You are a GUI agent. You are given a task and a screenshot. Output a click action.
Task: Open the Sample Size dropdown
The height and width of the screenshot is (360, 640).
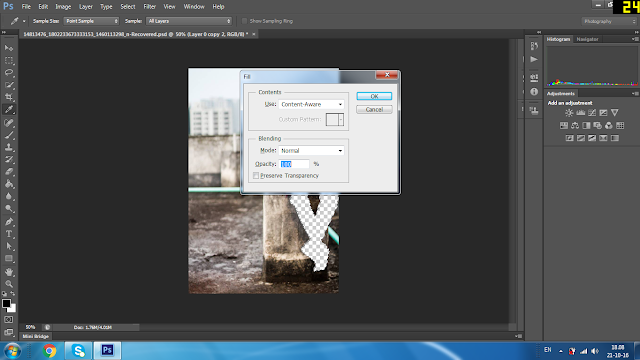click(x=91, y=21)
